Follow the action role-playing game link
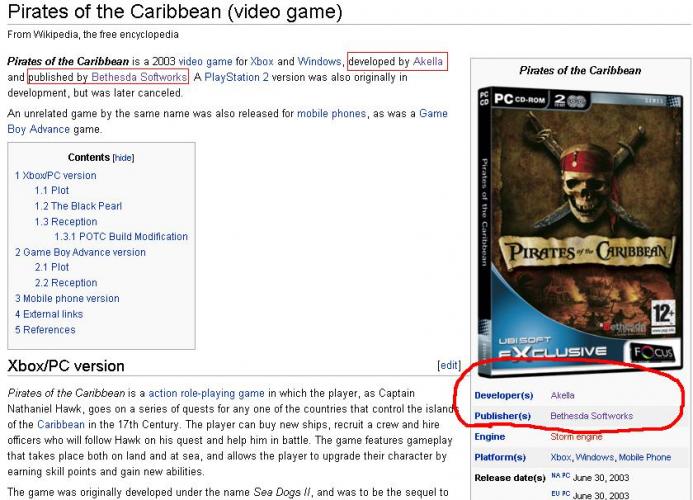 coord(206,393)
